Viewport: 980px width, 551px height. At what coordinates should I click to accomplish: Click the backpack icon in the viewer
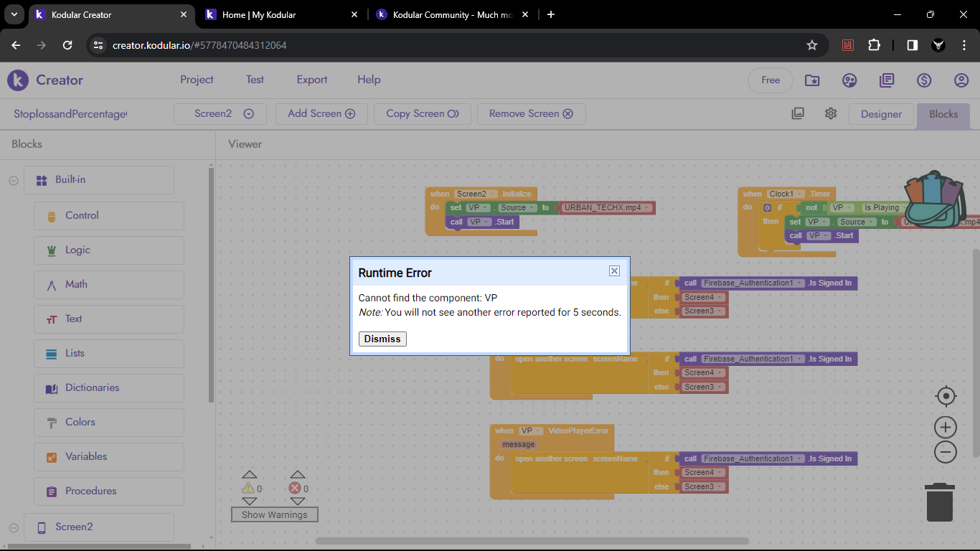pyautogui.click(x=933, y=199)
